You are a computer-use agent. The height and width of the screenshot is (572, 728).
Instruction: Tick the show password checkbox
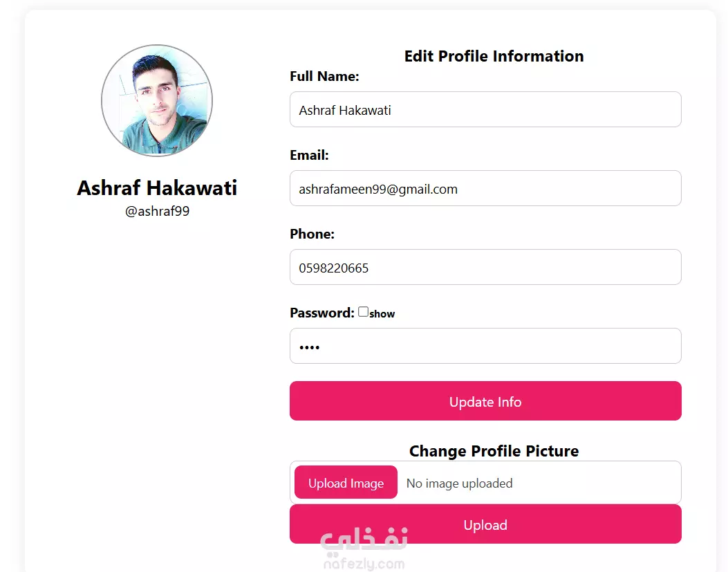click(x=363, y=312)
